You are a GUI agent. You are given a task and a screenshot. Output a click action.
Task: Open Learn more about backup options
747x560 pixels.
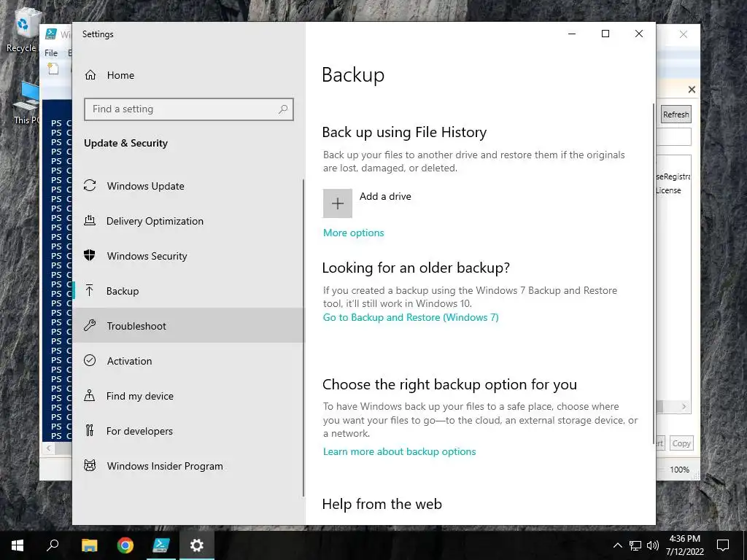(399, 451)
